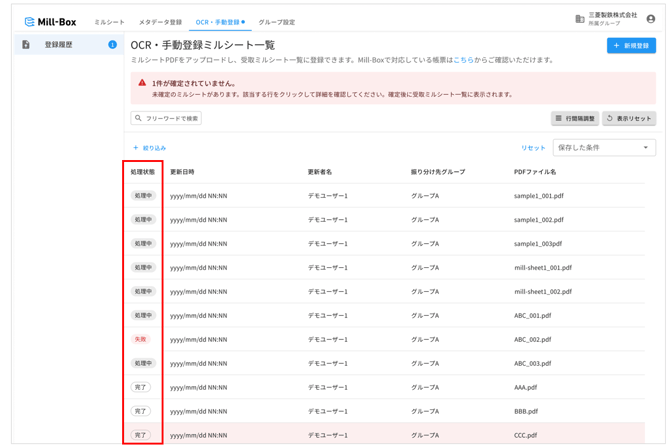Viewport: 670px width, 447px height.
Task: Open the グループ設定 tab
Action: [x=276, y=22]
